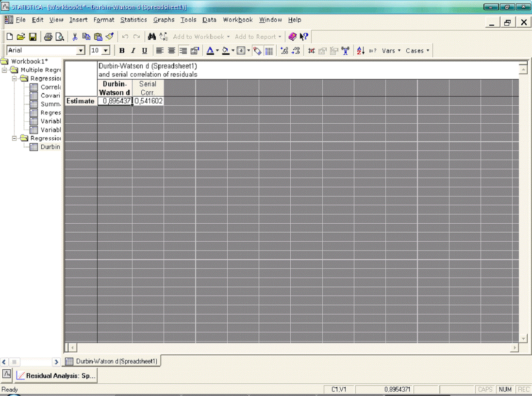
Task: Click the Sort icon in the toolbar
Action: click(361, 50)
